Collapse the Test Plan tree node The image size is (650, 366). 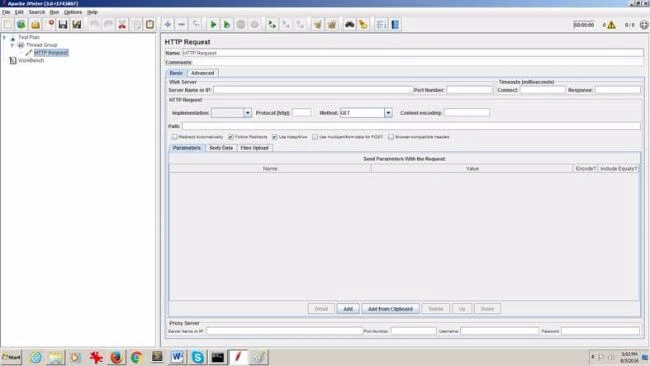(5, 37)
